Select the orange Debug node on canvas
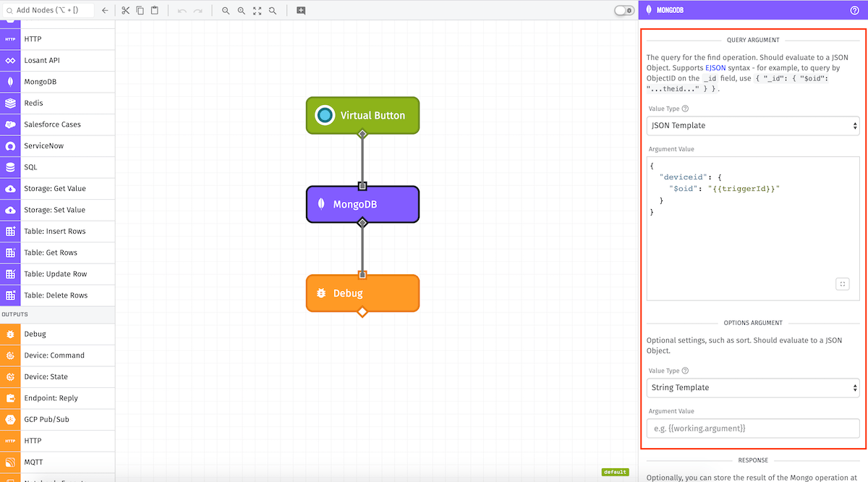868x482 pixels. click(362, 293)
